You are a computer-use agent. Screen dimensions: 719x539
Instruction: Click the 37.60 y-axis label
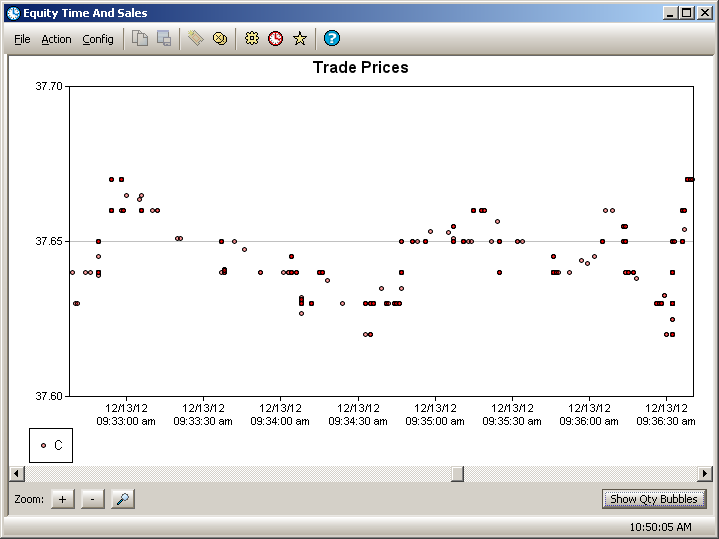point(49,396)
